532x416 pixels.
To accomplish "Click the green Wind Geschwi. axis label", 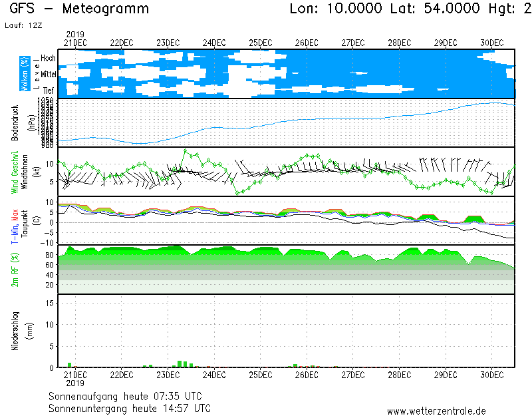I will coord(15,172).
